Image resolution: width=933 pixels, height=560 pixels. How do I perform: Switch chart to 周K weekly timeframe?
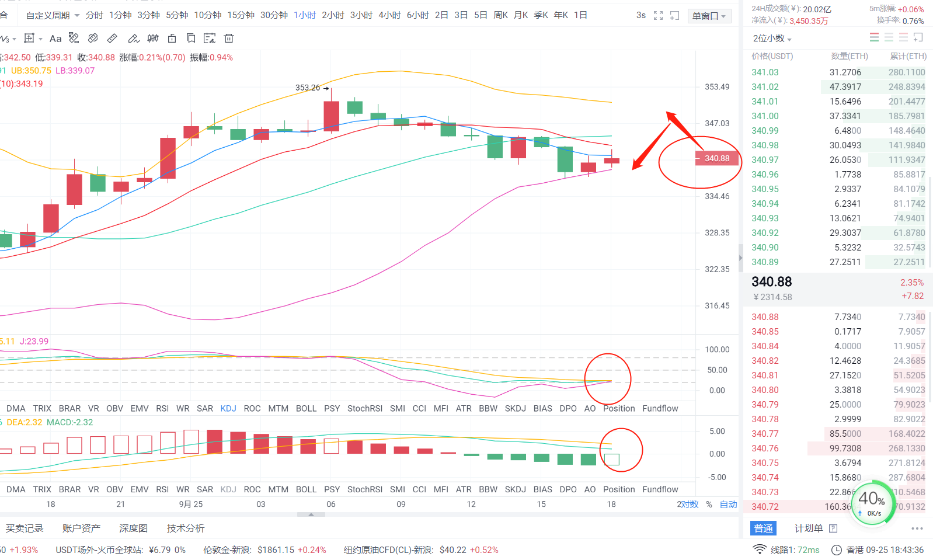tap(501, 15)
